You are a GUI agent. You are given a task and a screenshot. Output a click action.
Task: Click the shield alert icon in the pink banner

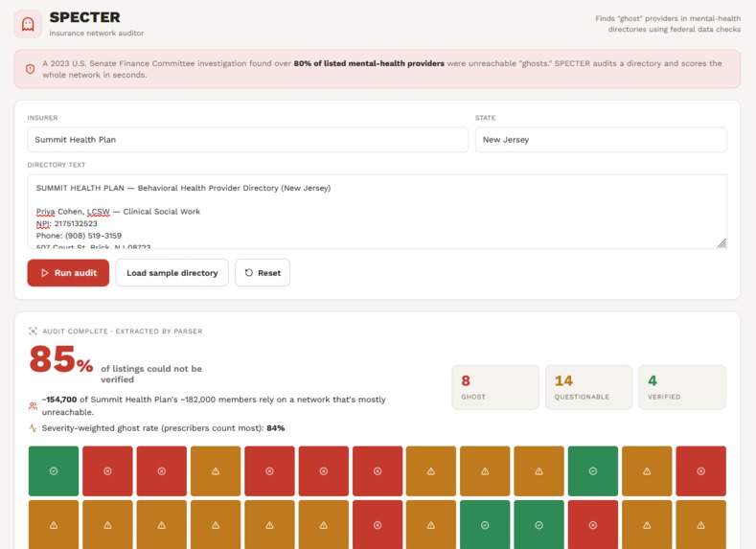click(x=30, y=69)
